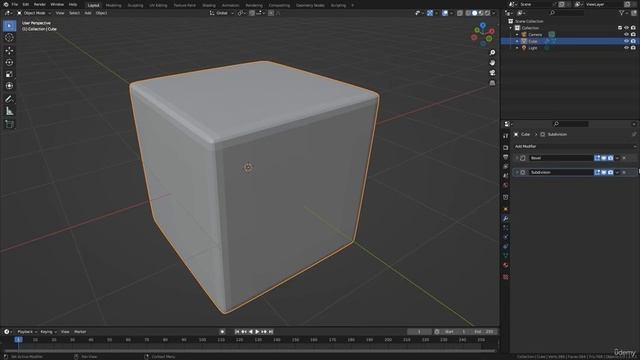
Task: Collapse the Collection in outliner
Action: tap(511, 28)
